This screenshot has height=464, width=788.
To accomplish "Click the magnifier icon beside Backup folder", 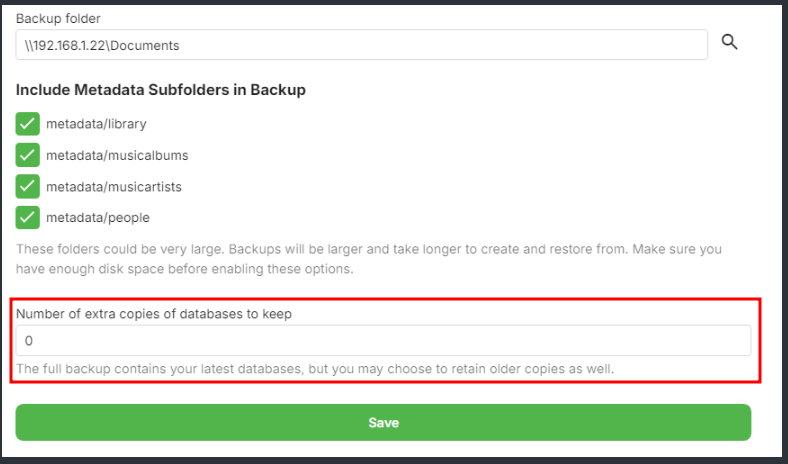I will click(x=729, y=42).
